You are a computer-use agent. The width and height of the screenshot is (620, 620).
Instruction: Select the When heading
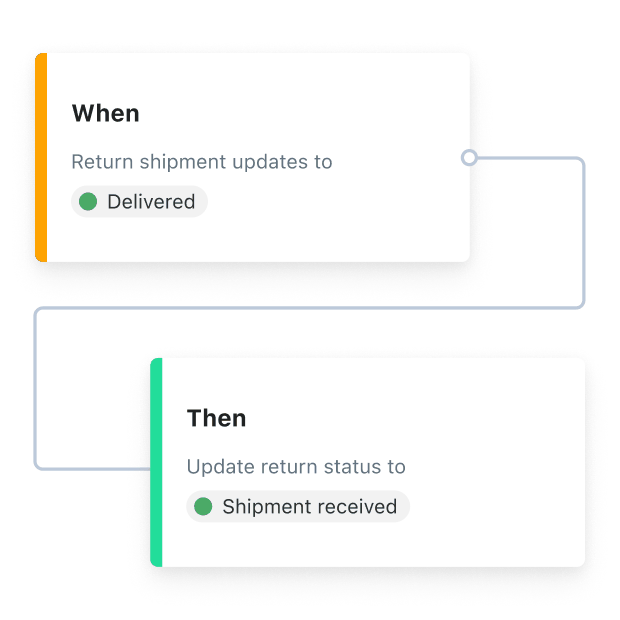click(105, 114)
